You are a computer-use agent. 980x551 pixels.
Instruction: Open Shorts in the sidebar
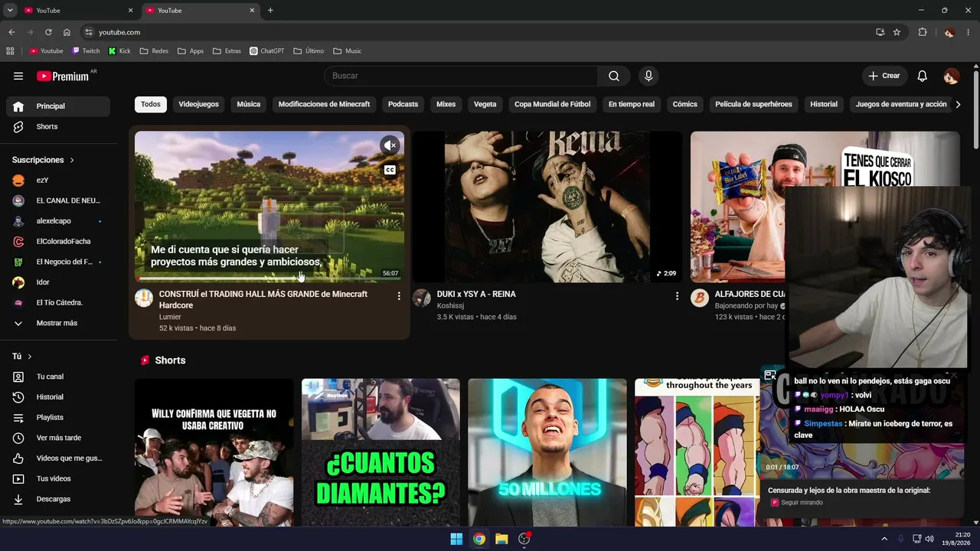click(x=58, y=126)
